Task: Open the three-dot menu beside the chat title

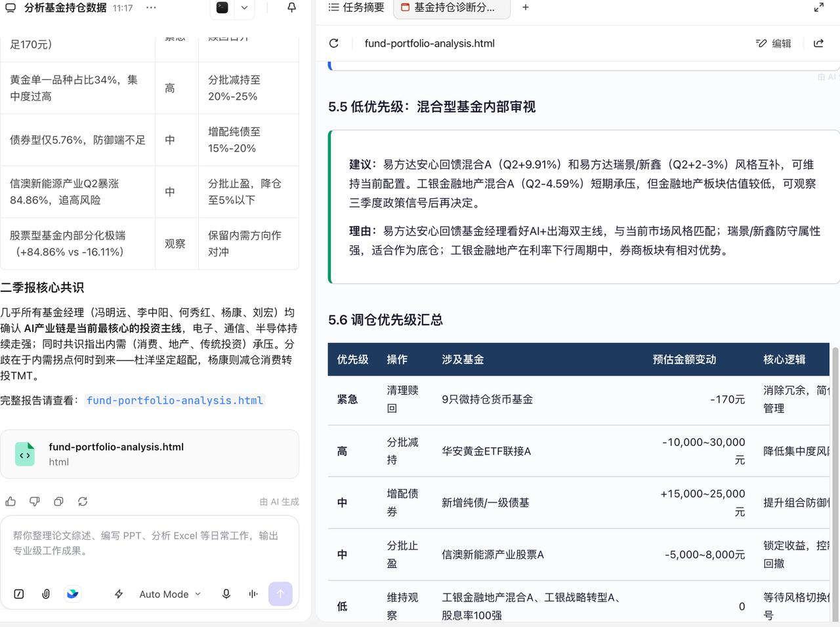Action: pos(152,8)
